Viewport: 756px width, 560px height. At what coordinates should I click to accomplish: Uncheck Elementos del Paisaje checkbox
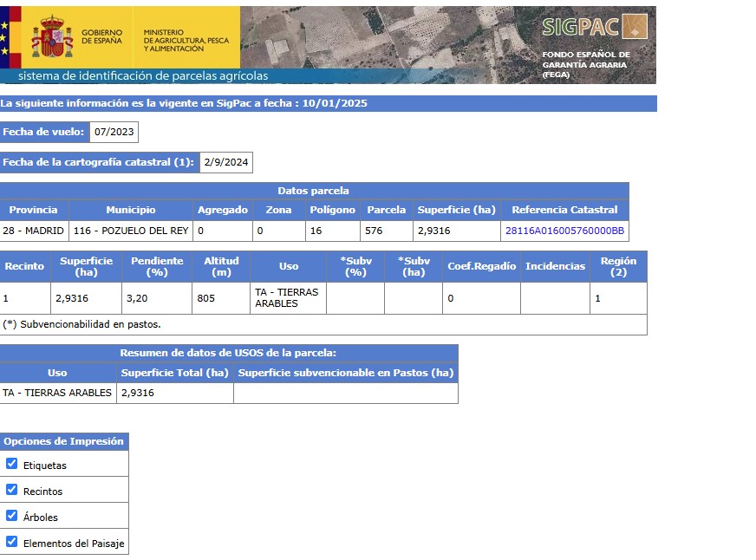click(12, 542)
